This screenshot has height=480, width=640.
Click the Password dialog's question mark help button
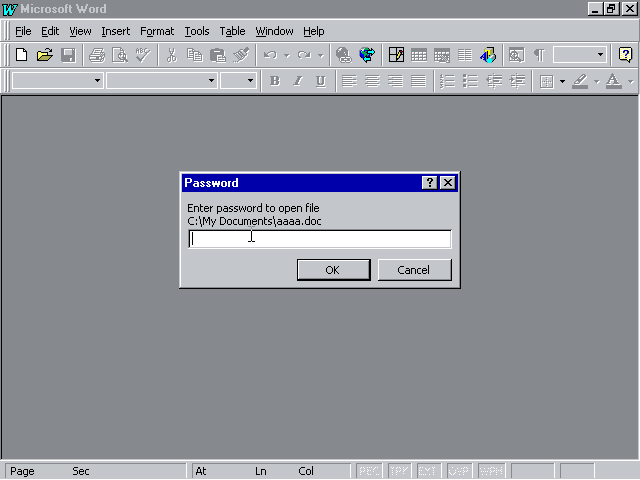click(429, 182)
